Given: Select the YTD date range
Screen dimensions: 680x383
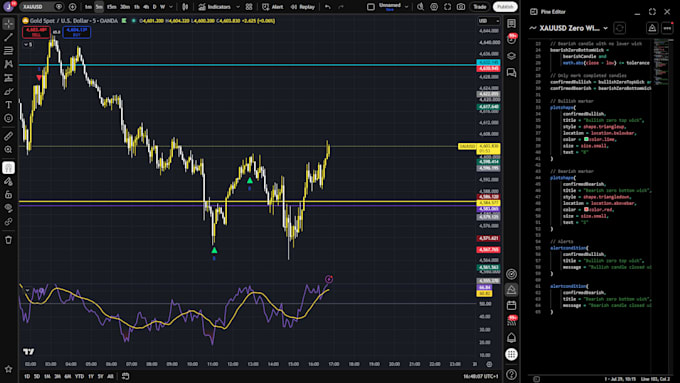Looking at the screenshot, I should click(x=79, y=376).
